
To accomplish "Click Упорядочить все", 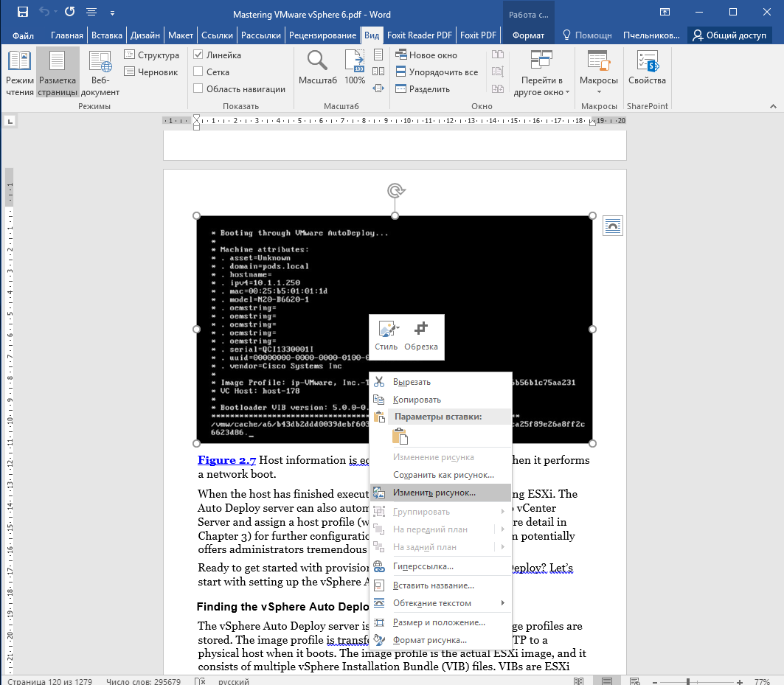I will (x=437, y=72).
